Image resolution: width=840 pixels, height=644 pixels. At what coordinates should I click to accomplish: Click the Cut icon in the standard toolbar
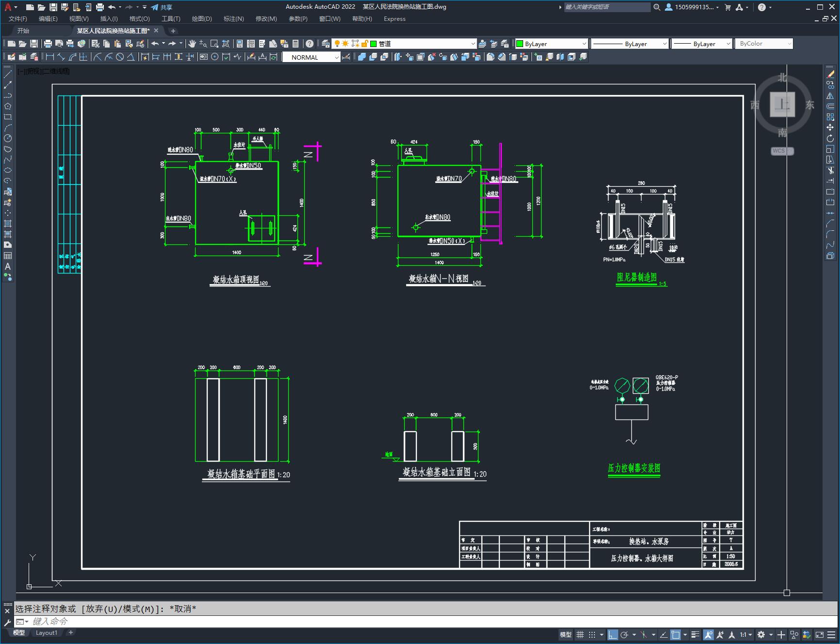click(96, 44)
